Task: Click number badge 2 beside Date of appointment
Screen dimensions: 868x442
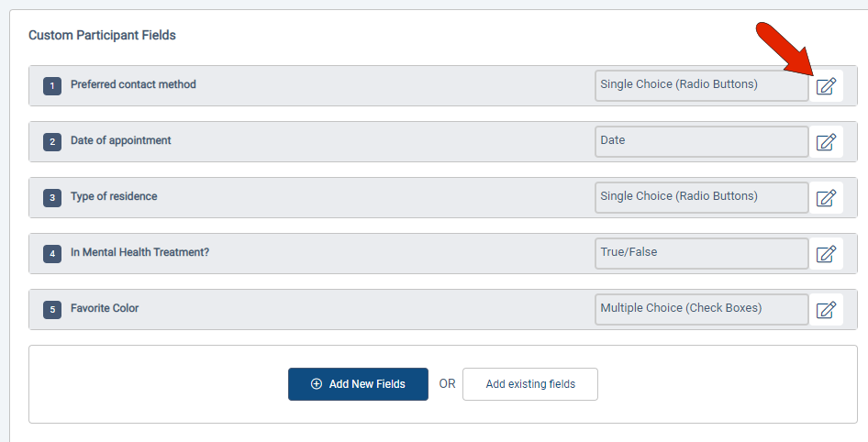Action: [52, 142]
